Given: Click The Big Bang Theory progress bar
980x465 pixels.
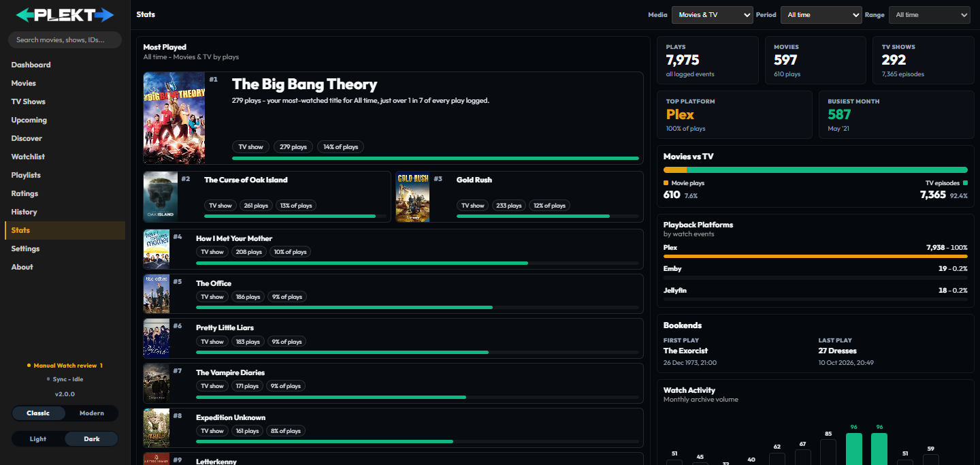Looking at the screenshot, I should coord(436,159).
